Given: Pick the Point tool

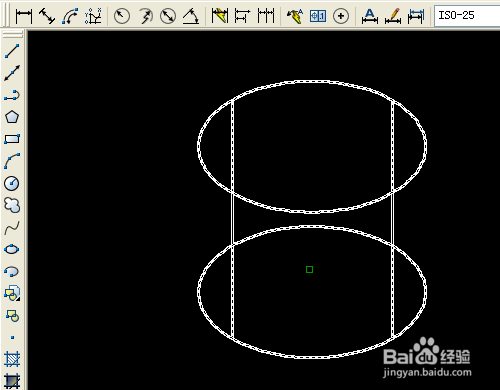Looking at the screenshot, I should (12, 337).
